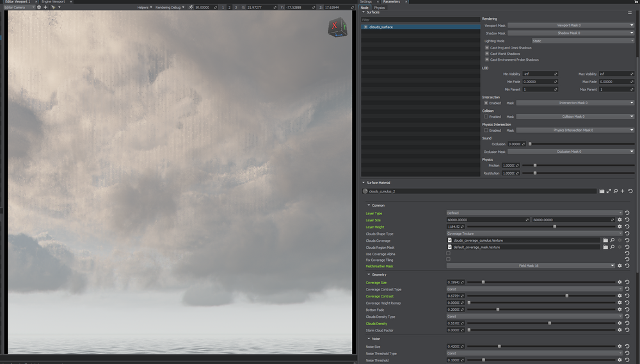This screenshot has height=364, width=640.
Task: Reset Layer Type to default
Action: click(x=627, y=213)
